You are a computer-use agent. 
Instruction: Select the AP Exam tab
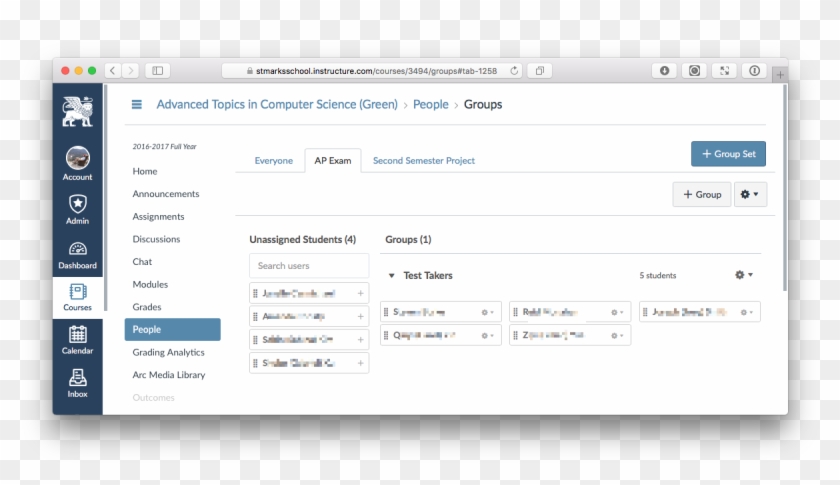(x=333, y=160)
